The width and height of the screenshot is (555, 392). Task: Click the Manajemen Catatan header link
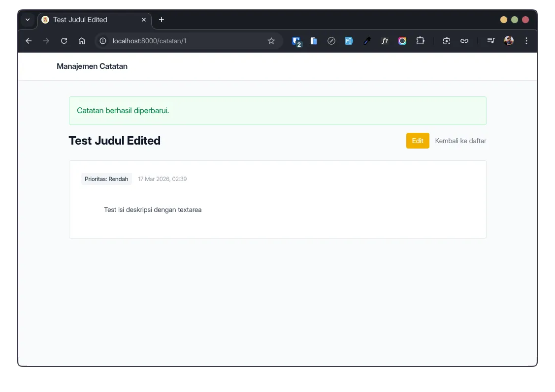click(x=92, y=66)
